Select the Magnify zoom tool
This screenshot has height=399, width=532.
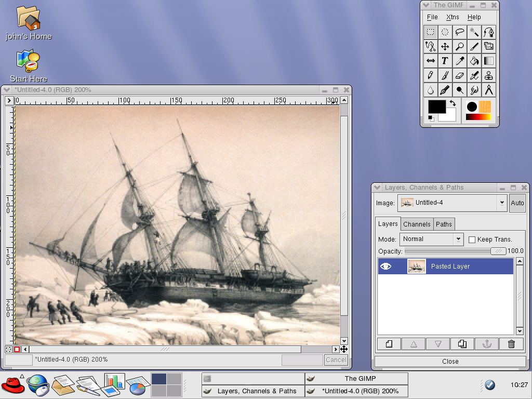[459, 46]
